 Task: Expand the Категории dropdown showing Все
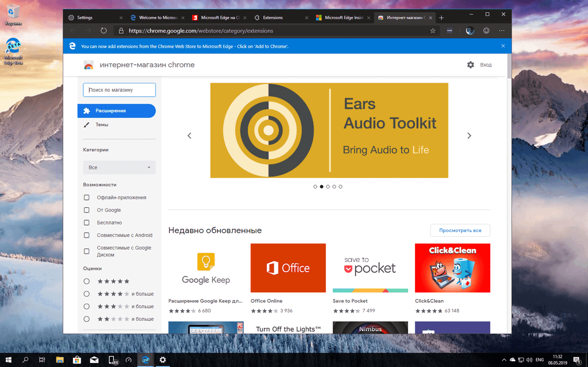click(x=119, y=167)
